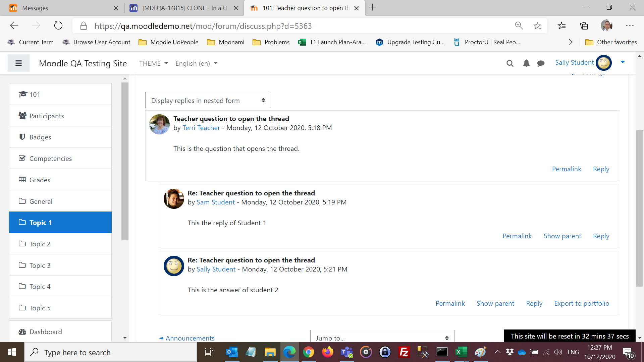Open Competencies in the sidebar
644x362 pixels.
point(60,158)
